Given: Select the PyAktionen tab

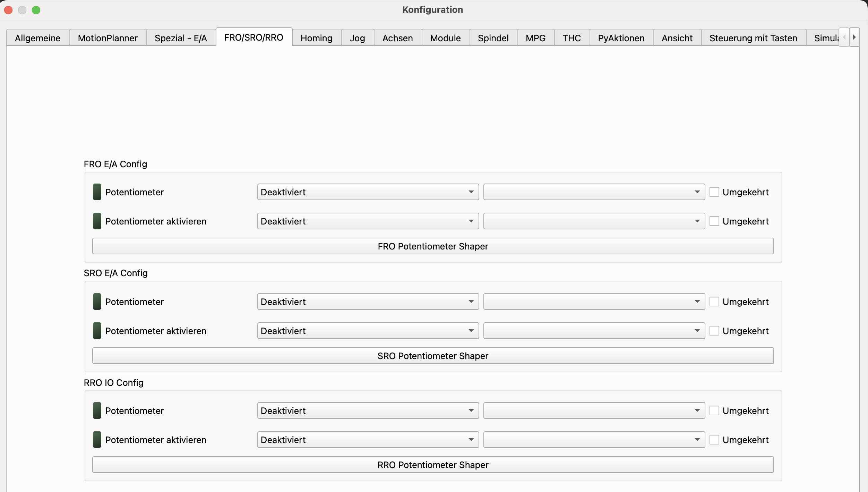Looking at the screenshot, I should pos(621,38).
